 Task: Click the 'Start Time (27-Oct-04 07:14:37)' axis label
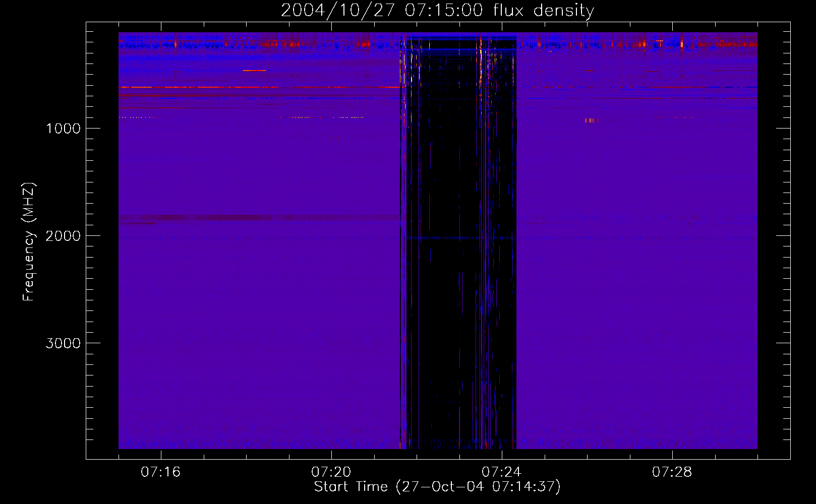437,487
